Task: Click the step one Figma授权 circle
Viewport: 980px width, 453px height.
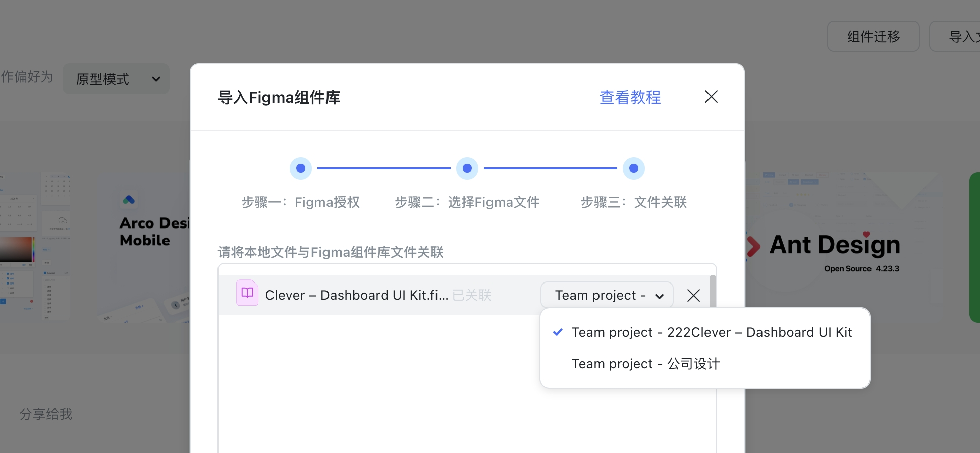Action: 301,168
